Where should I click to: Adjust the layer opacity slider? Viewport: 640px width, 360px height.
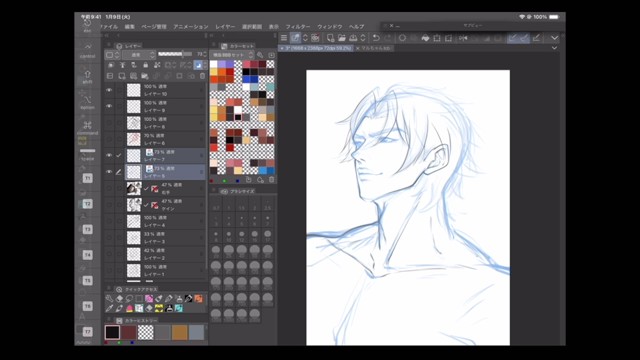175,54
